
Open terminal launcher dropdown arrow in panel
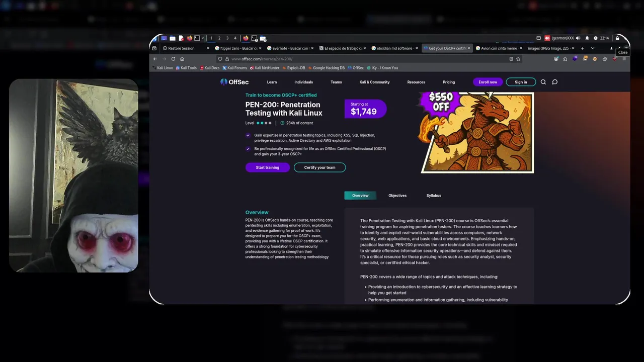pos(203,38)
